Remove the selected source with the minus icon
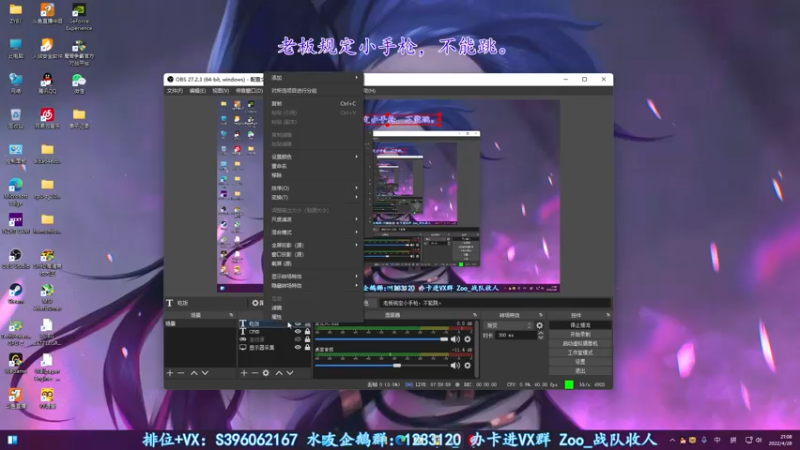 click(x=255, y=373)
